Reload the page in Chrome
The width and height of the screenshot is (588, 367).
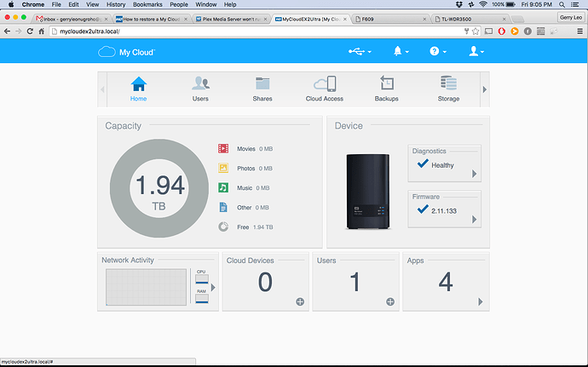point(30,32)
